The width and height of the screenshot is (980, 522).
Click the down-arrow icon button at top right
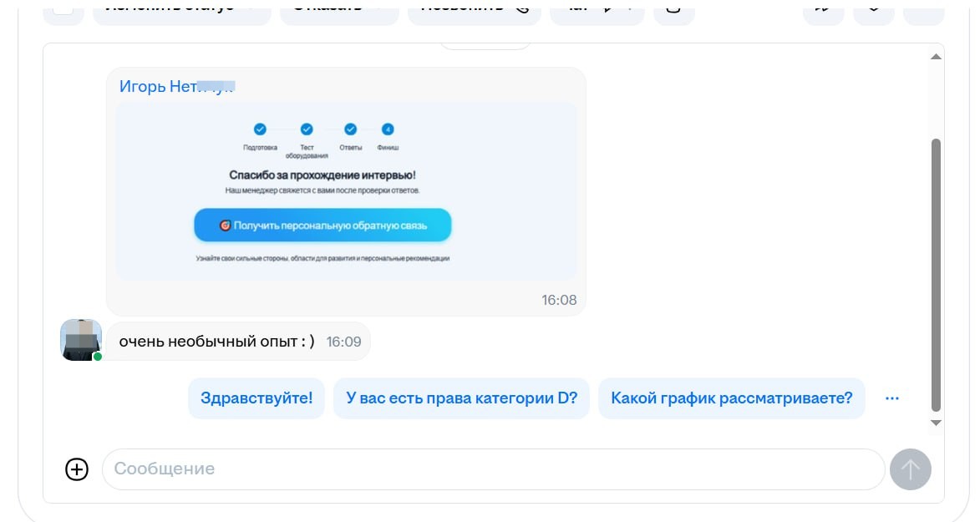(874, 8)
